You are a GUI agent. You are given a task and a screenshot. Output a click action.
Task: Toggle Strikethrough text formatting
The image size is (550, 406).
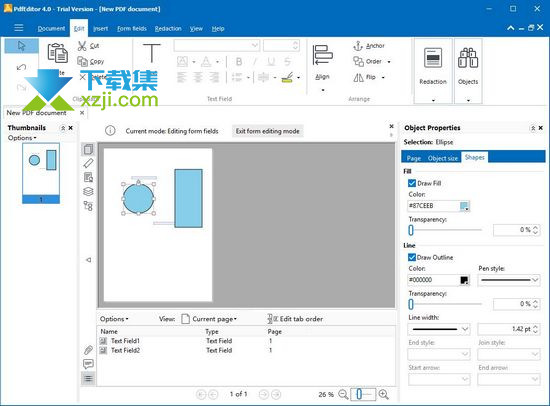tap(287, 62)
